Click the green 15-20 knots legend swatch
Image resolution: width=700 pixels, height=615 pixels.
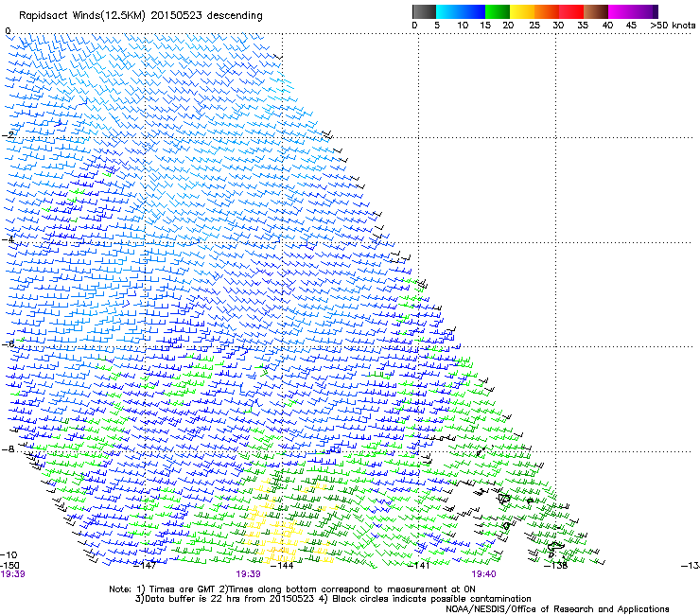pyautogui.click(x=498, y=11)
